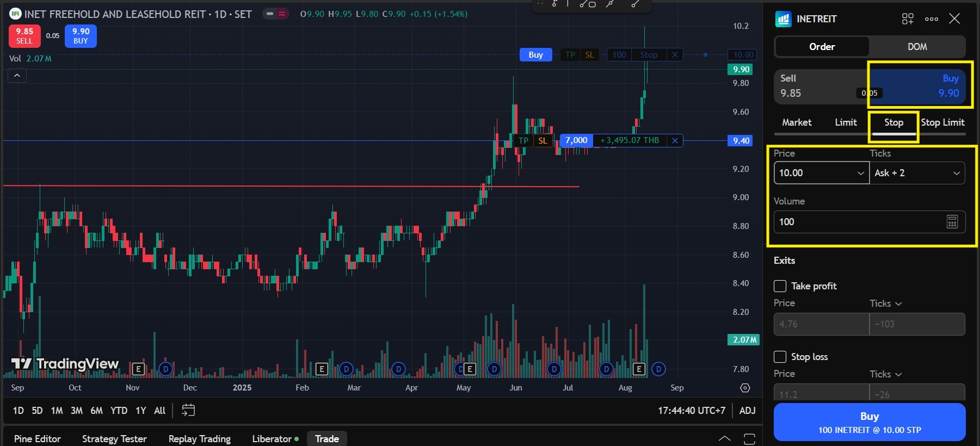Open the three-dot more menu in order panel
The image size is (980, 446).
coord(932,19)
